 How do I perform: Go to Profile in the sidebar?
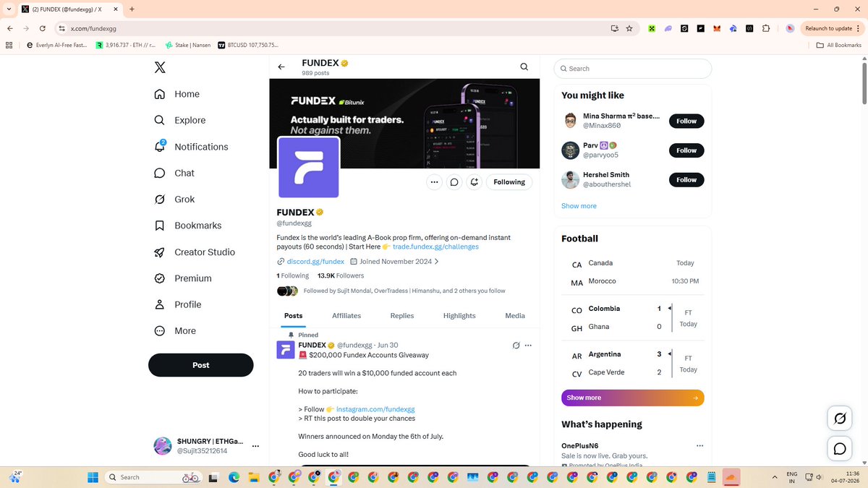pos(177,304)
